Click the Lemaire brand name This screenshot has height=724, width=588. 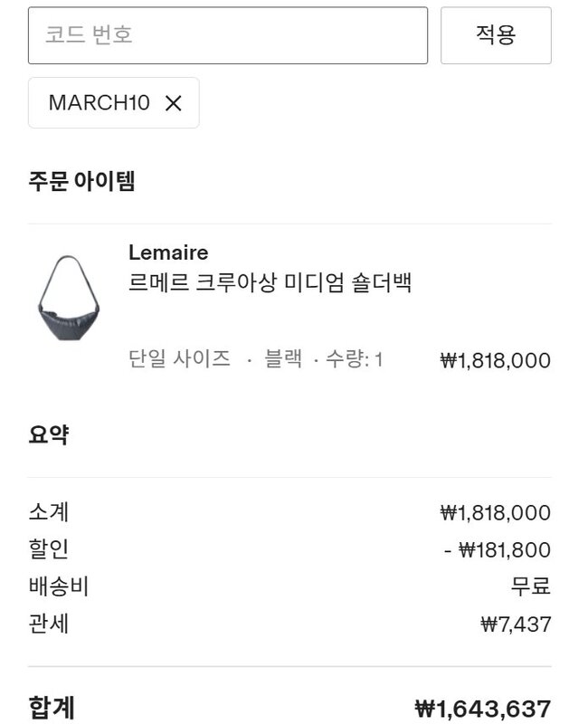point(168,252)
